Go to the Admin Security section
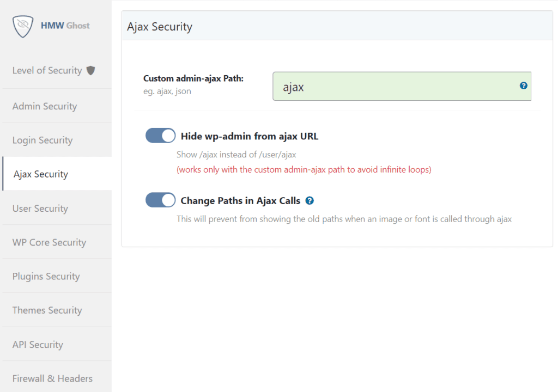Image resolution: width=558 pixels, height=392 pixels. tap(45, 106)
